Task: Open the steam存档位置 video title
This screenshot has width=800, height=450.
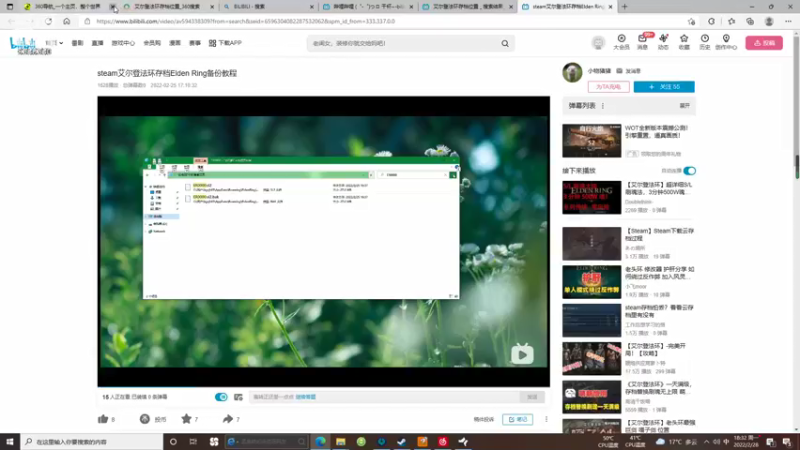Action: point(659,311)
